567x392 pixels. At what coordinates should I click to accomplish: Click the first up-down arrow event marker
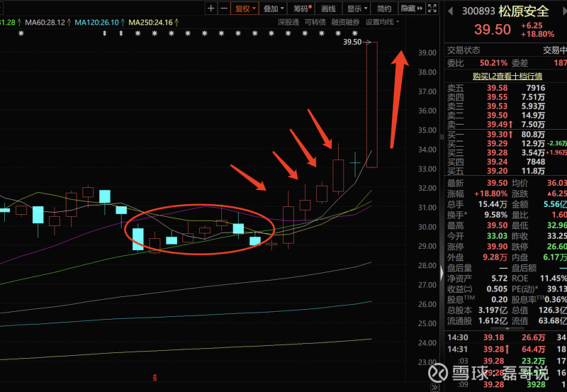104,33
